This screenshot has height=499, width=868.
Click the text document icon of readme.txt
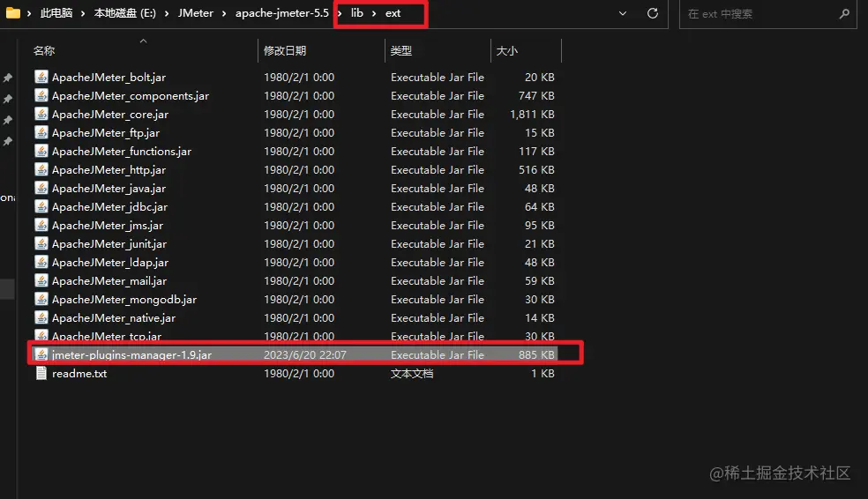point(41,374)
